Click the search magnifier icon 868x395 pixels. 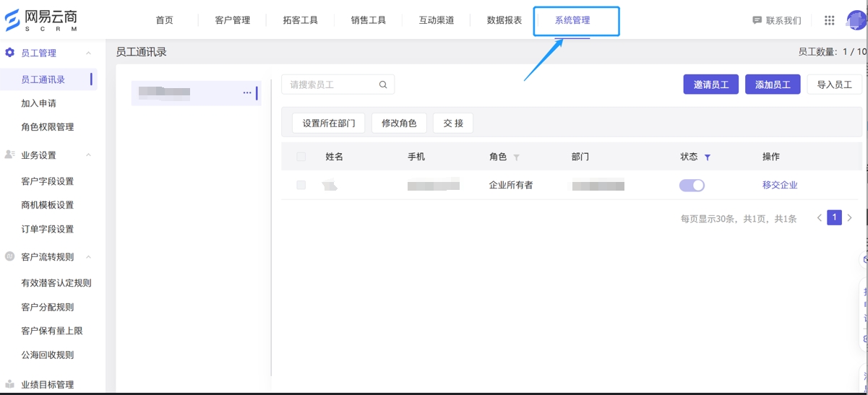point(383,85)
